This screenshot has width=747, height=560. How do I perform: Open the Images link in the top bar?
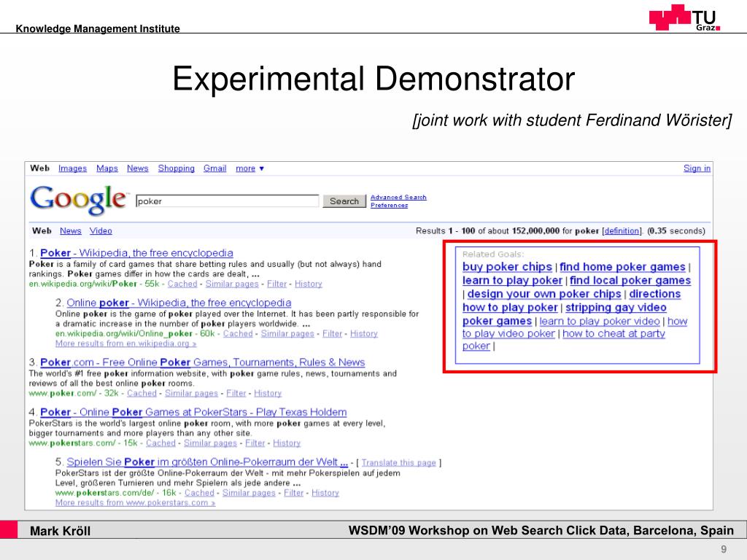click(x=72, y=168)
